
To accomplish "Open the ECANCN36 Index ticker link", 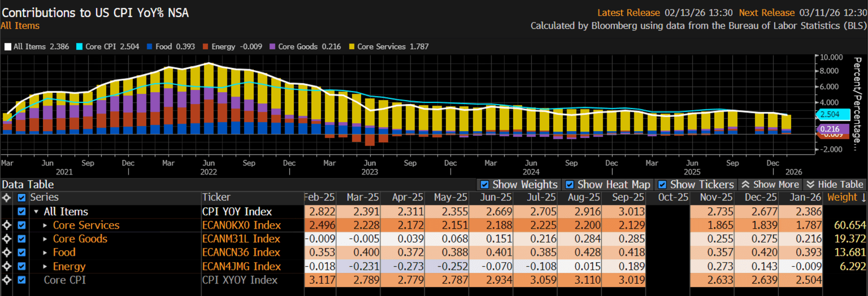I will point(241,253).
